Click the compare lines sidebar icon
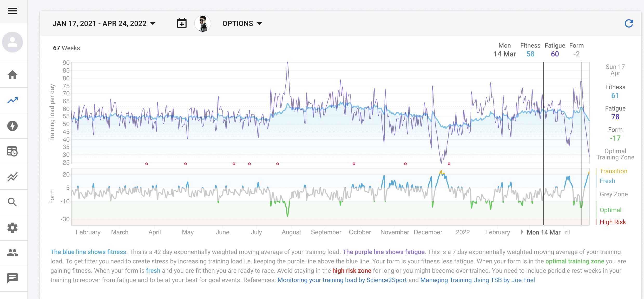The width and height of the screenshot is (644, 299). coord(12,177)
